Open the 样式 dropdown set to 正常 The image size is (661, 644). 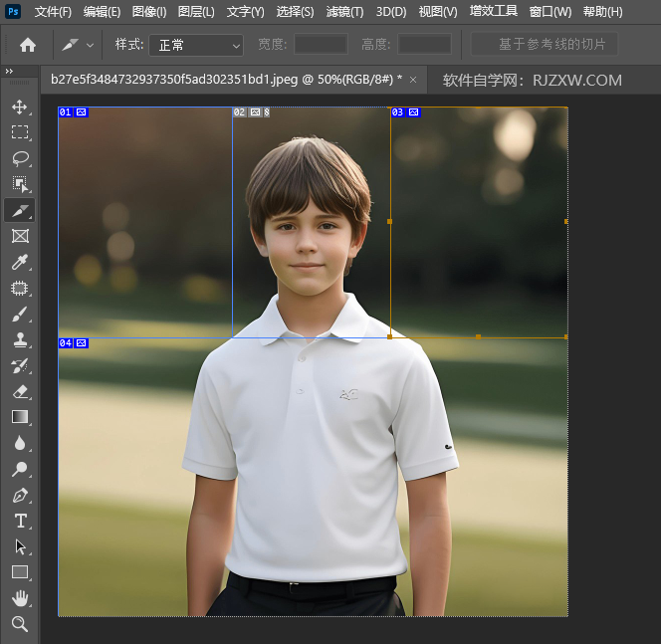(x=196, y=45)
